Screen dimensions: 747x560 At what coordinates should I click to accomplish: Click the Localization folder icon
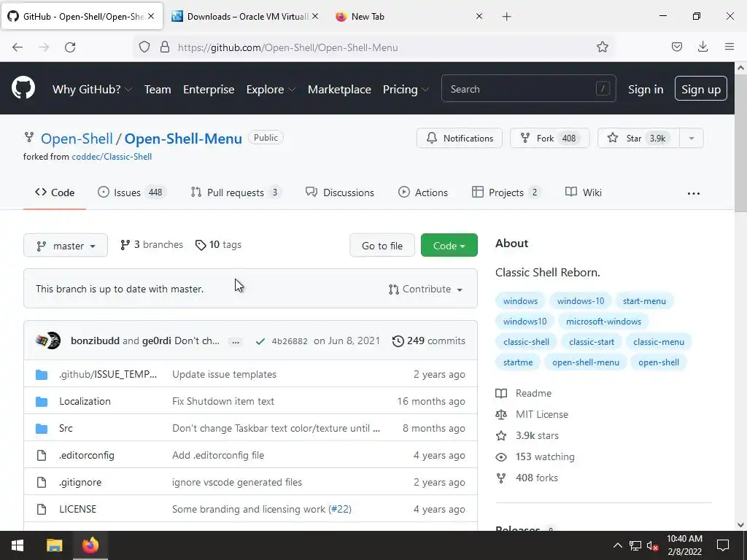tap(42, 402)
